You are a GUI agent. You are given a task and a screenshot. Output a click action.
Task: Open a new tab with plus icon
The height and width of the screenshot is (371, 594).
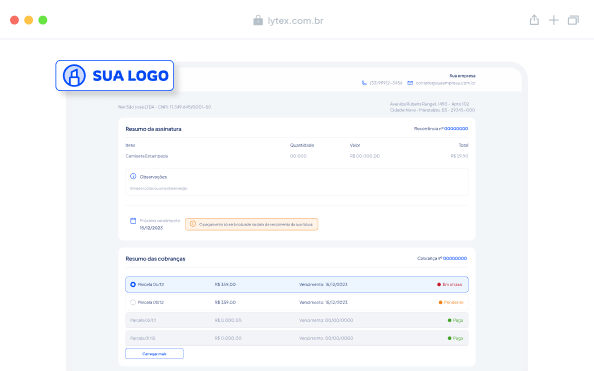coord(553,20)
